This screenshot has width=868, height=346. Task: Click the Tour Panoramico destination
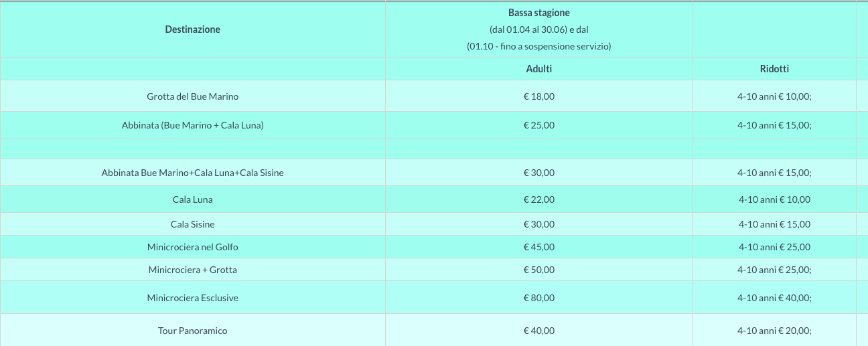tap(192, 331)
